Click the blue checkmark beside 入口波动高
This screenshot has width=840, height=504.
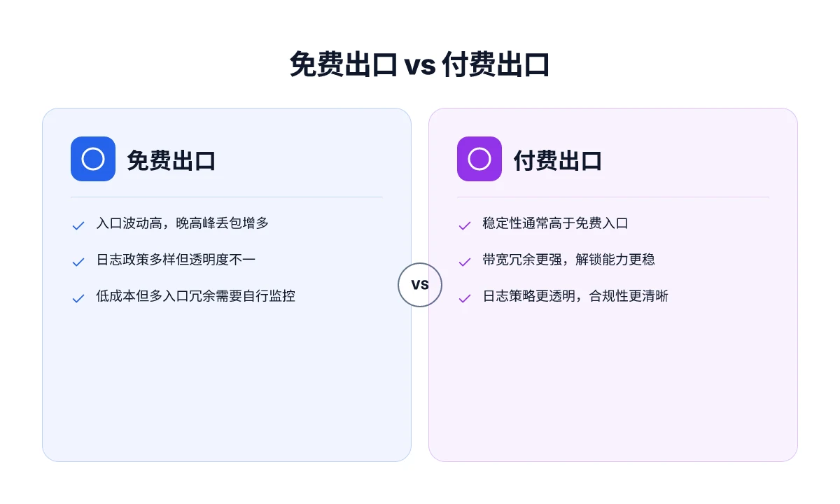(x=78, y=225)
